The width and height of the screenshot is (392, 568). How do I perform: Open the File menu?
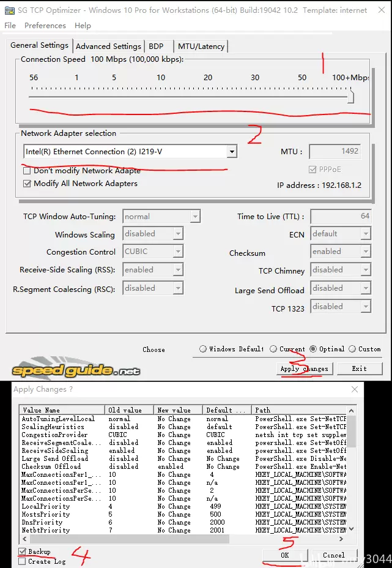[x=10, y=25]
